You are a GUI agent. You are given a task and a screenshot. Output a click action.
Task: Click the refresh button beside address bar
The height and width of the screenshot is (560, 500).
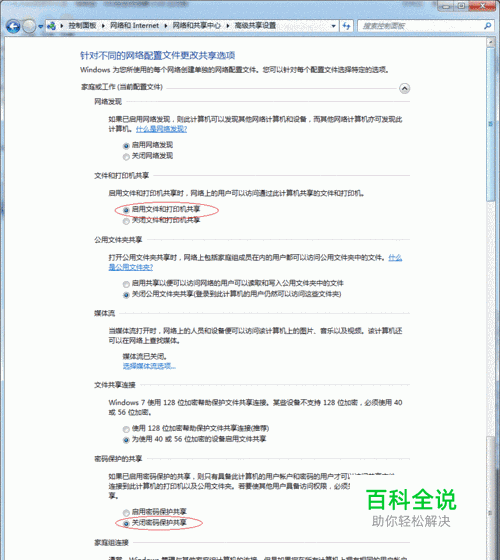(346, 26)
